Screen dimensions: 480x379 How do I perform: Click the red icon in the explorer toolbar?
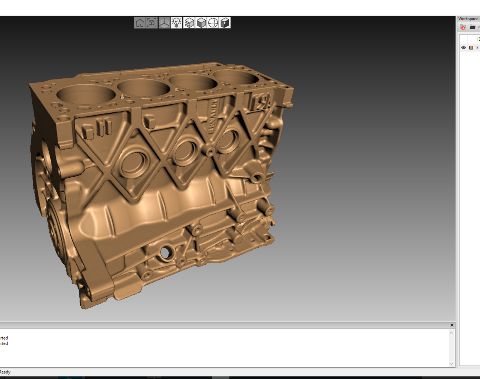[463, 28]
